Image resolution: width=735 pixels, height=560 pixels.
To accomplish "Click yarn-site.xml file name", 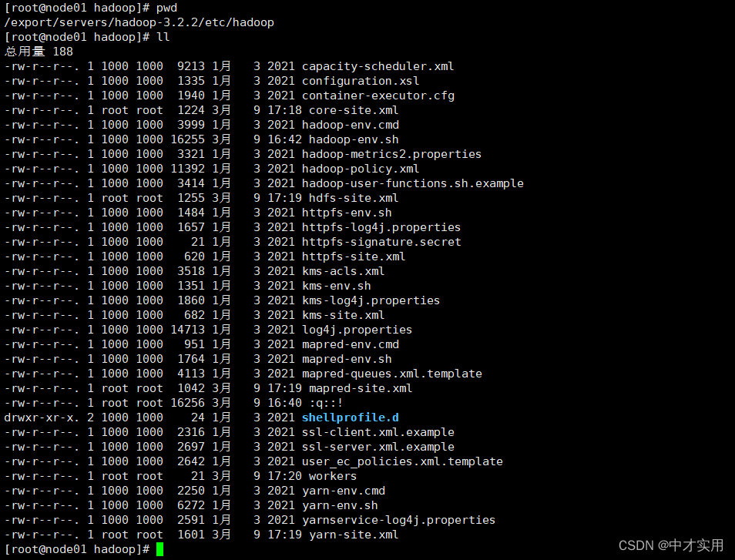I will 354,535.
